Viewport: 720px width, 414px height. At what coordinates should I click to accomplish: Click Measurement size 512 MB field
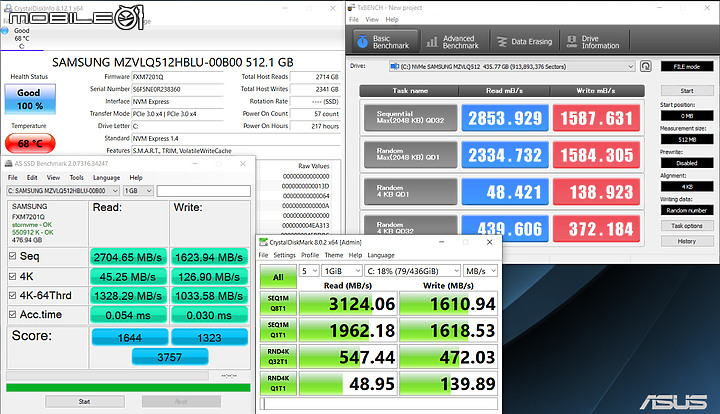click(687, 139)
